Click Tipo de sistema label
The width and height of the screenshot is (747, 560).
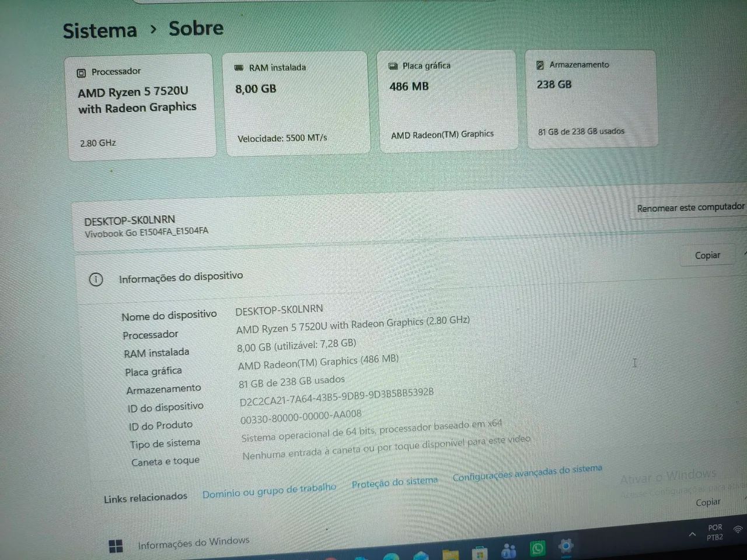[165, 443]
